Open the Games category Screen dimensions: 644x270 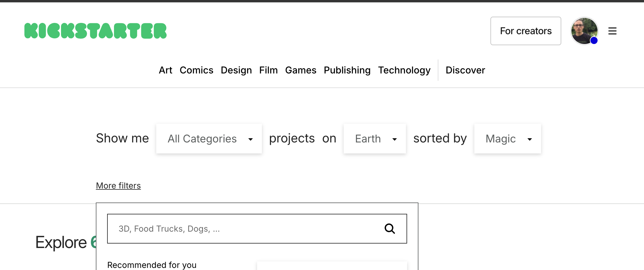tap(301, 70)
